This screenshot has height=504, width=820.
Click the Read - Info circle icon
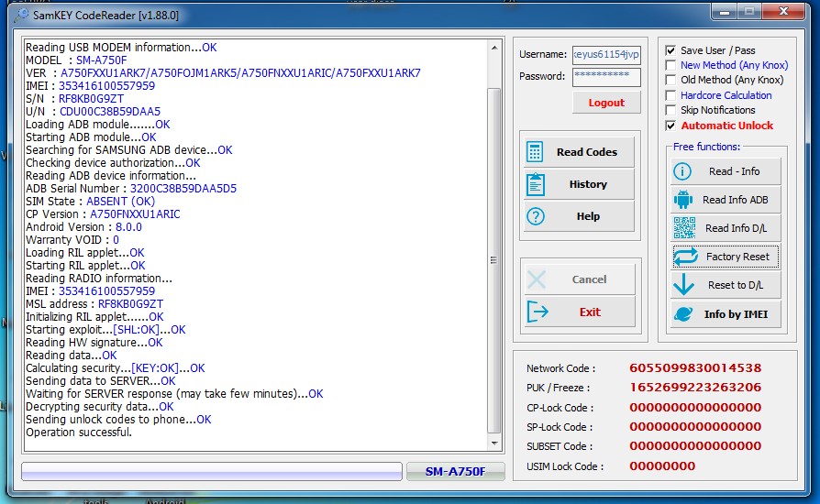click(x=681, y=171)
